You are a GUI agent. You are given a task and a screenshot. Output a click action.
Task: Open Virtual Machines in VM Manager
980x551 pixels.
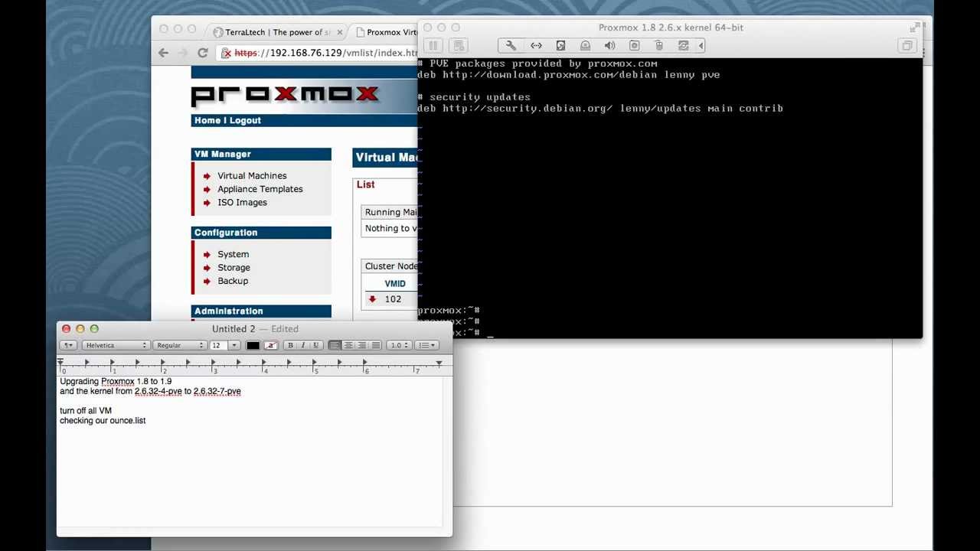252,176
